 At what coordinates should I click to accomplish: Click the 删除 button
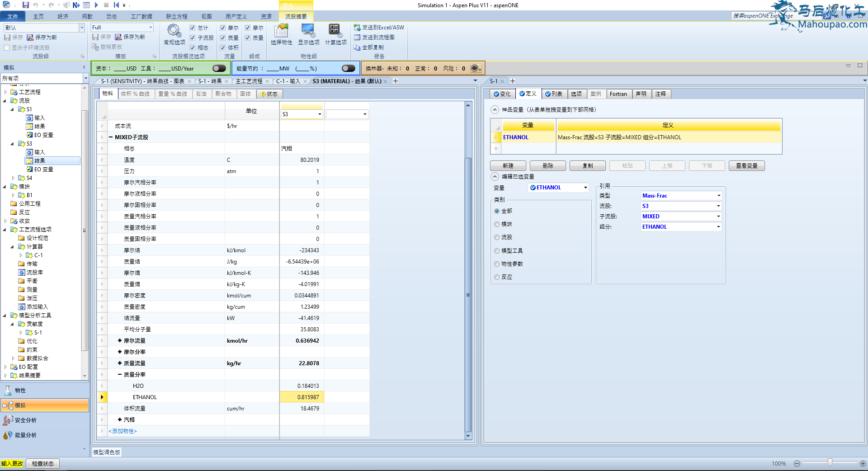click(x=548, y=166)
